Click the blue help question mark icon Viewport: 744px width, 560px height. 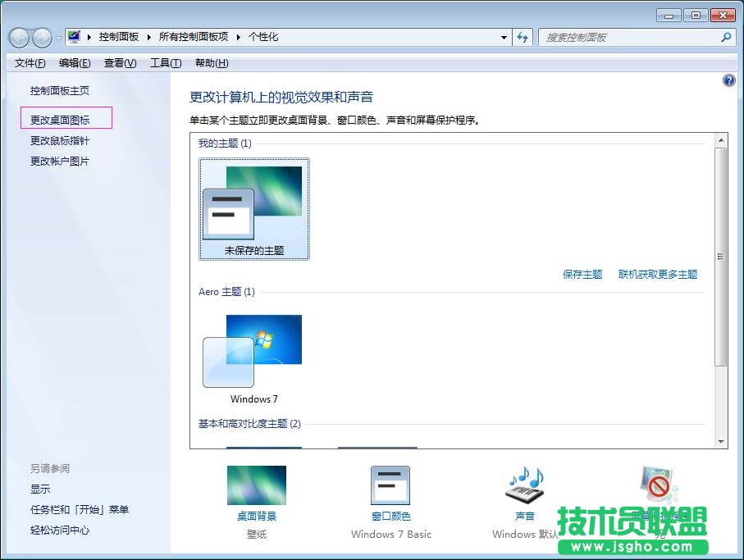tap(728, 80)
